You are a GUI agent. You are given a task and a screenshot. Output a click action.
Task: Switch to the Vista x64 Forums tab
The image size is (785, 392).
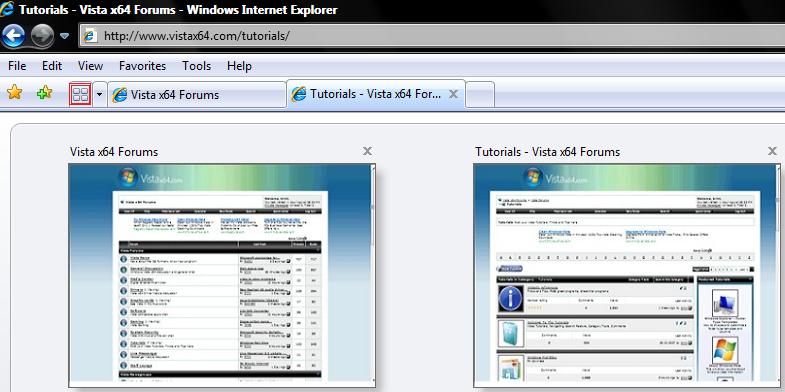tap(197, 95)
